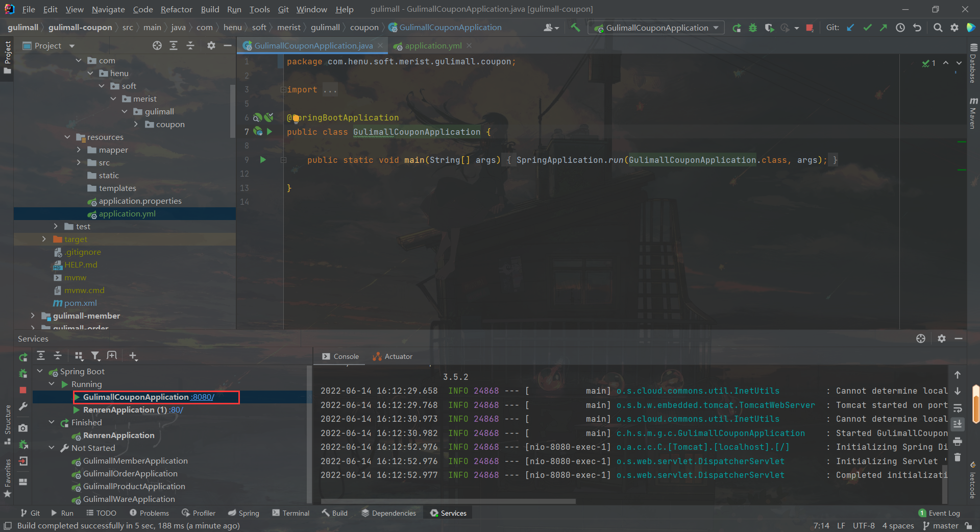Collapse the Not Started group in Services

point(52,448)
